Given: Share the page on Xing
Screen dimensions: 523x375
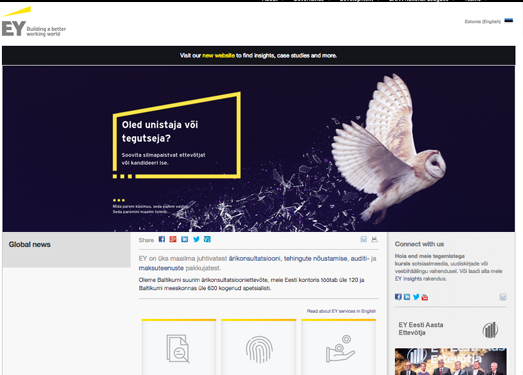Looking at the screenshot, I should click(207, 239).
